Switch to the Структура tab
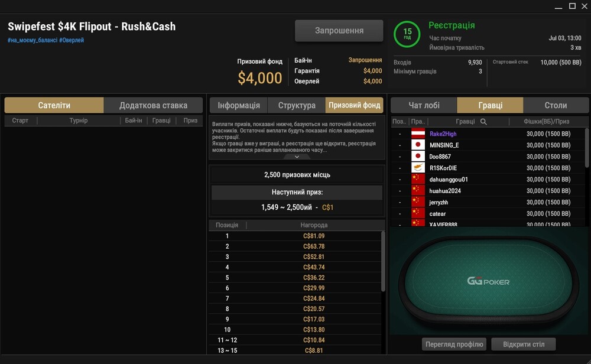591x364 pixels. click(297, 106)
